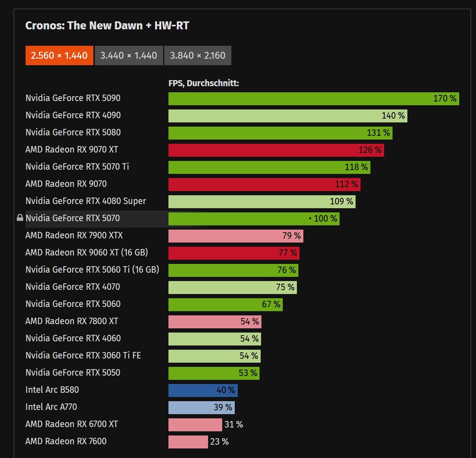The height and width of the screenshot is (458, 476).
Task: Choose the RTX 4080 Super row label
Action: point(85,201)
